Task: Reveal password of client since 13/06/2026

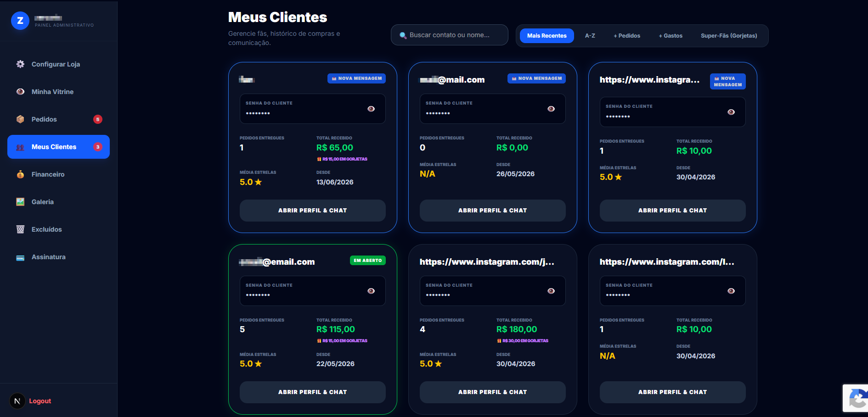Action: 371,109
